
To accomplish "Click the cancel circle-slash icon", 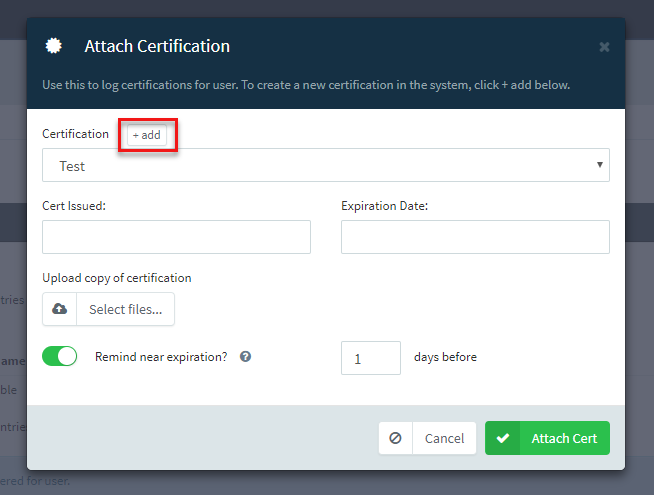I will pyautogui.click(x=395, y=438).
